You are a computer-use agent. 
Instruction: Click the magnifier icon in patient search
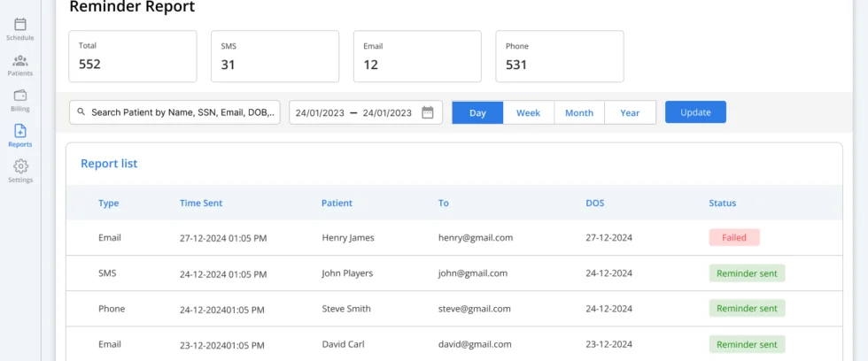point(81,112)
